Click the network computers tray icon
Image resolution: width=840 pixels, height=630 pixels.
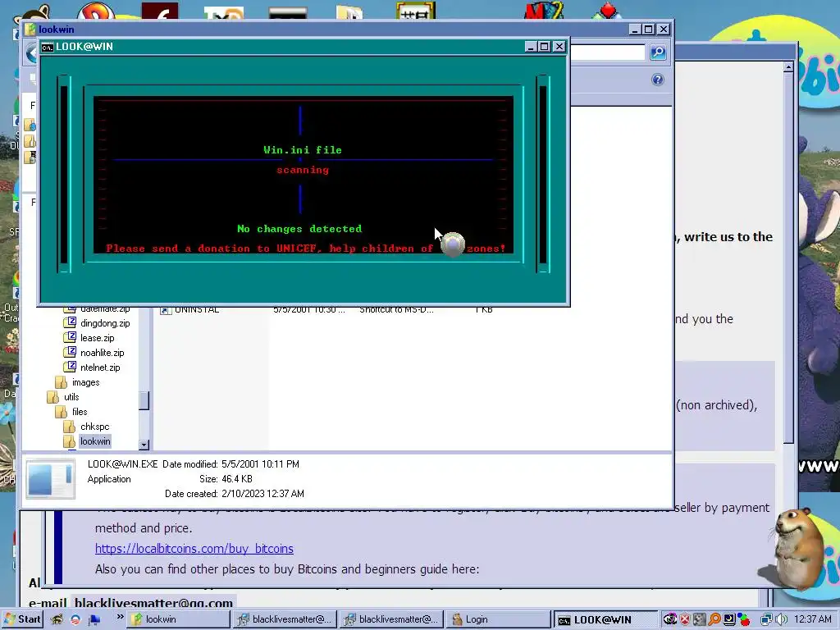pos(767,619)
